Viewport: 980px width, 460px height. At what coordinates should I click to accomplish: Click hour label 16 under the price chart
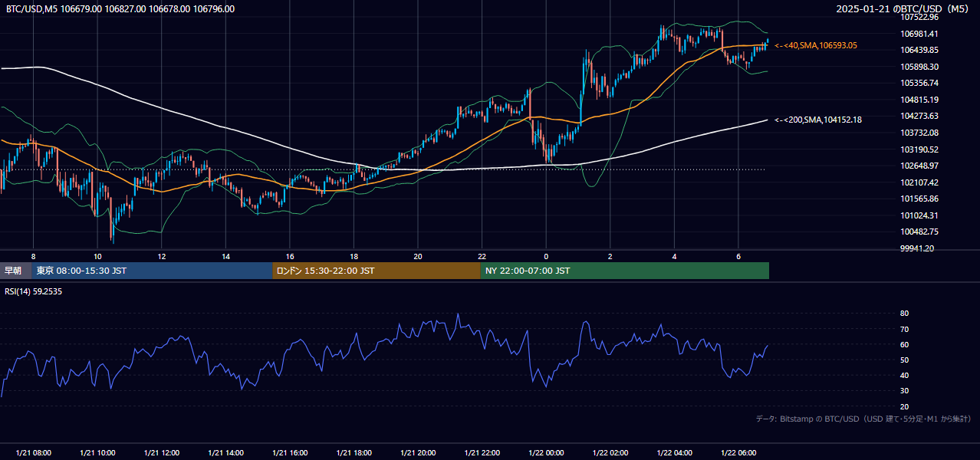(290, 256)
